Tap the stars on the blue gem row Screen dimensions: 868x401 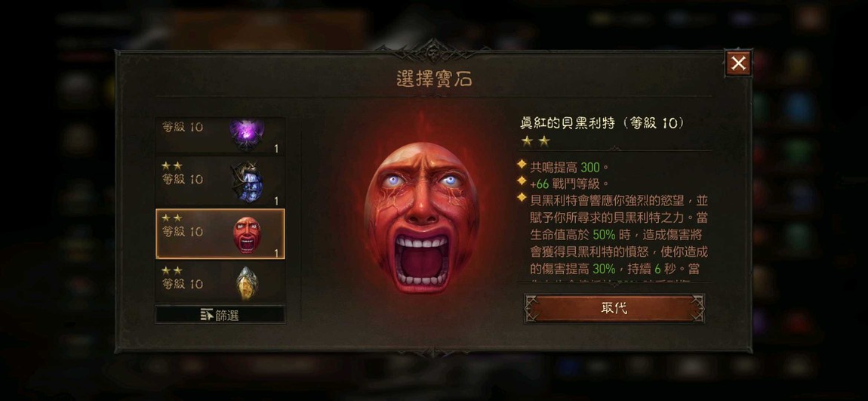coord(171,166)
